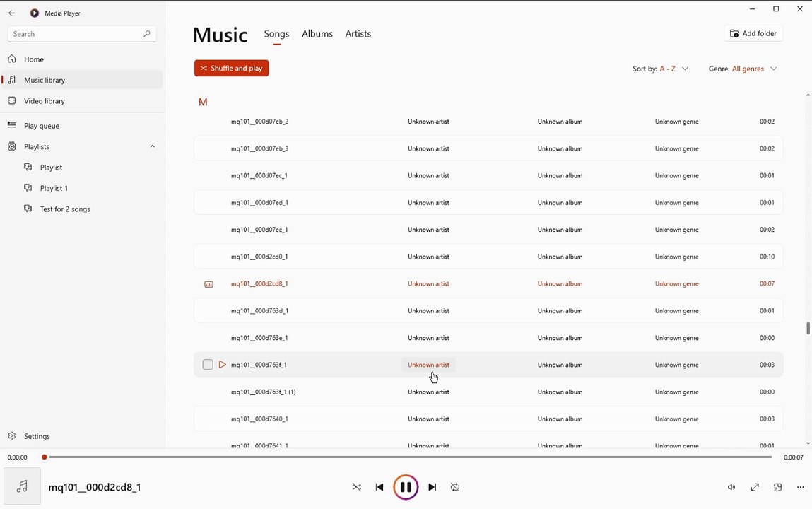Screen dimensions: 812x509
Task: Select song mq101__000d07eb_3
Action: (x=488, y=148)
